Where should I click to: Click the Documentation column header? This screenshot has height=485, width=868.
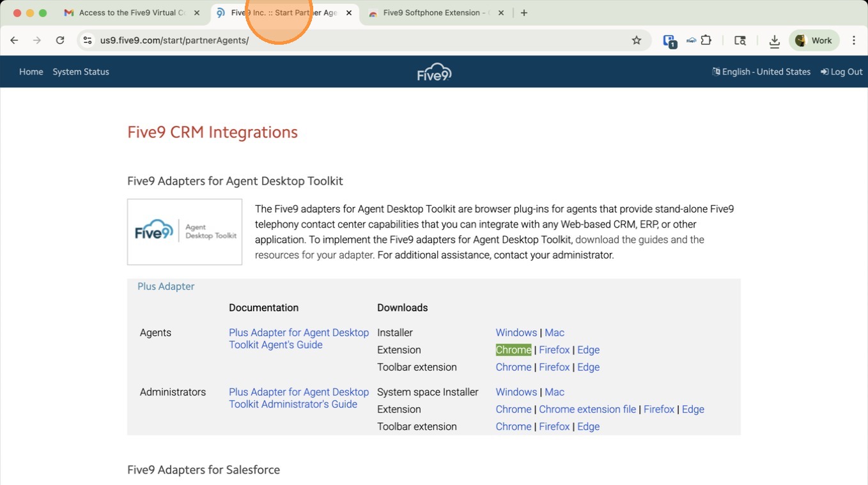(x=263, y=308)
